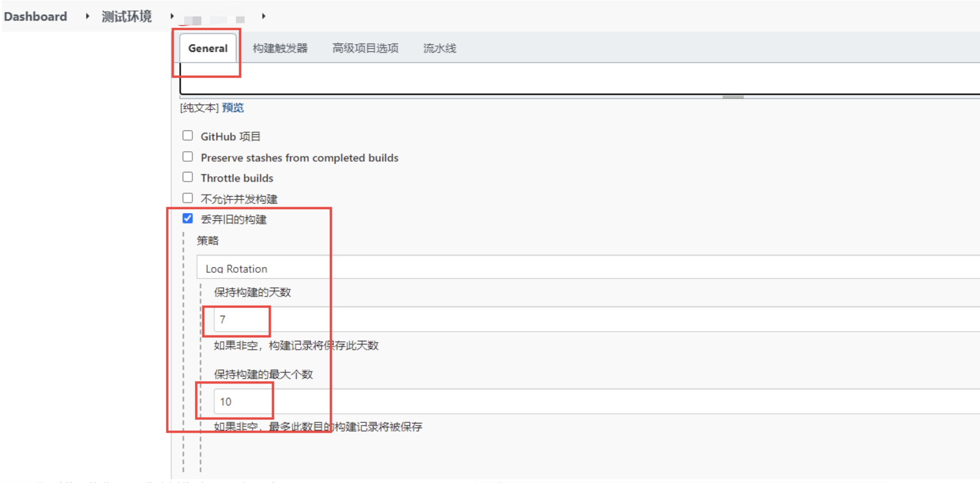Expand the arrow after the project breadcrumb
This screenshot has width=980, height=483.
264,16
